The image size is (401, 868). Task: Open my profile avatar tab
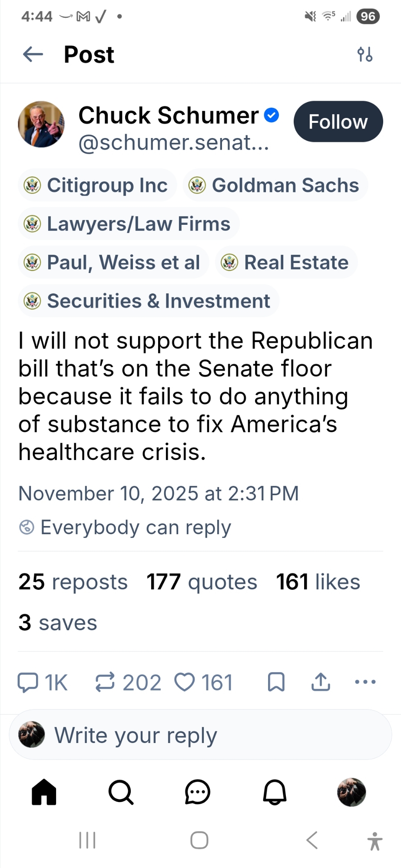pyautogui.click(x=351, y=792)
